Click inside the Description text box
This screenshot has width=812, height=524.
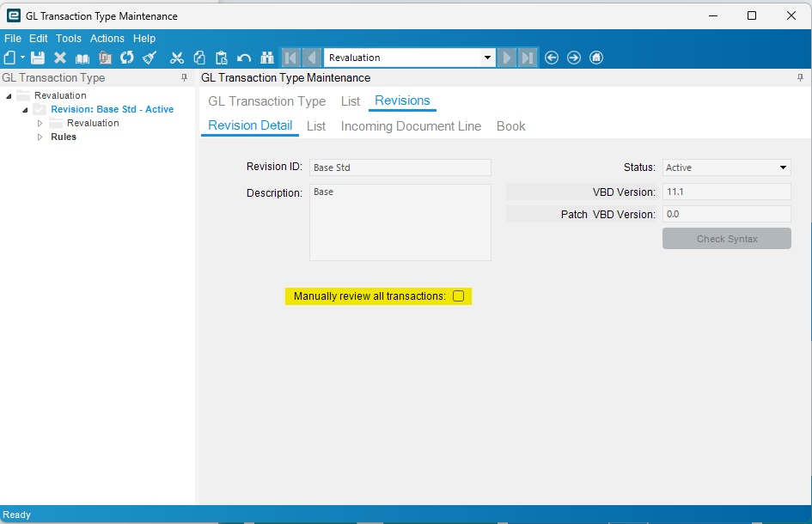coord(400,222)
